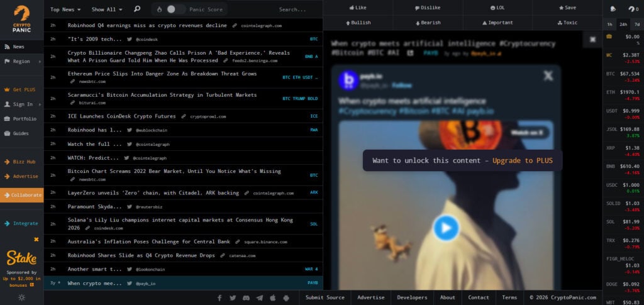644x305 pixels.
Task: Open the Changpeng Zhao prison story
Action: [179, 57]
